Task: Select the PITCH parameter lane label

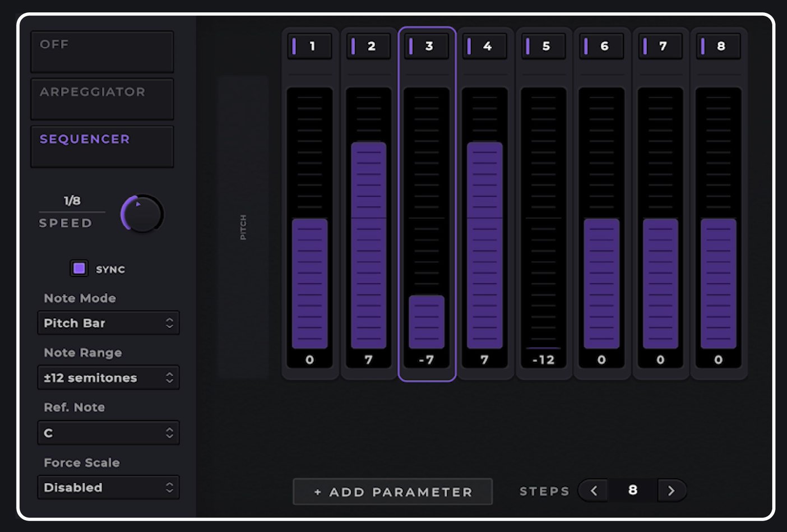Action: click(x=243, y=224)
